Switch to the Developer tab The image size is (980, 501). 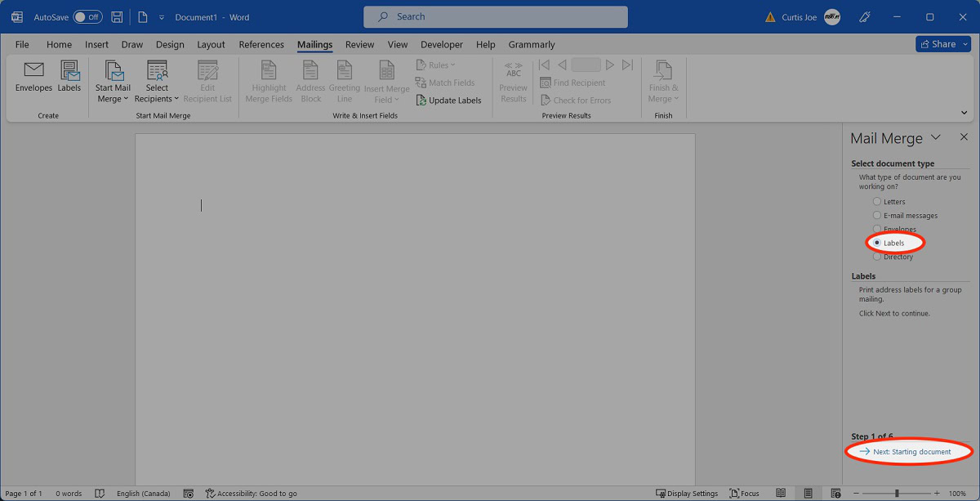pyautogui.click(x=442, y=45)
